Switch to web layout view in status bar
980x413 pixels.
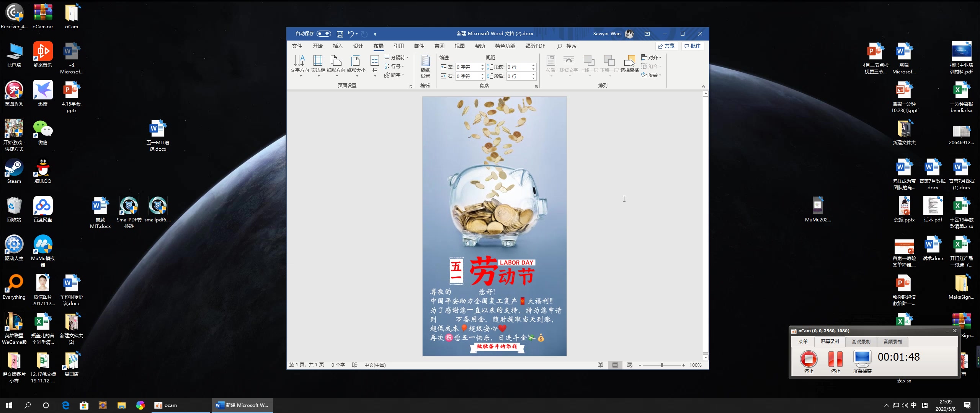[629, 365]
